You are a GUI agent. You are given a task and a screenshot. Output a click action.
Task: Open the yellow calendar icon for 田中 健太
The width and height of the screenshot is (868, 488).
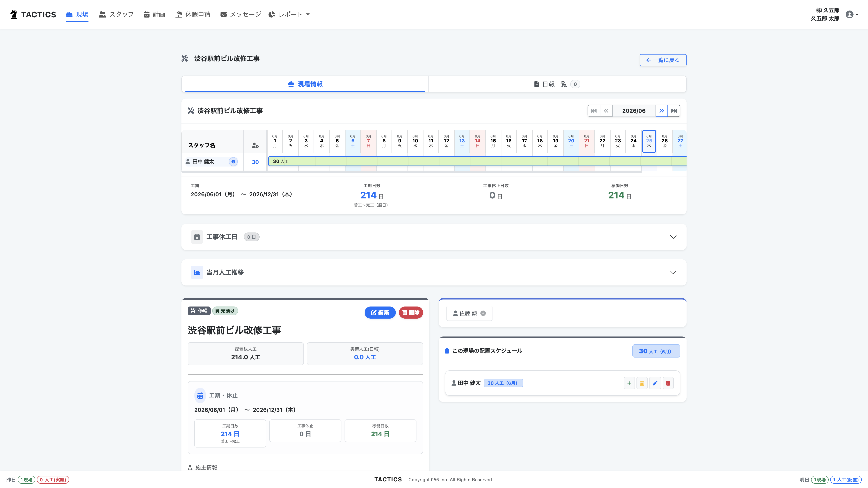click(642, 383)
